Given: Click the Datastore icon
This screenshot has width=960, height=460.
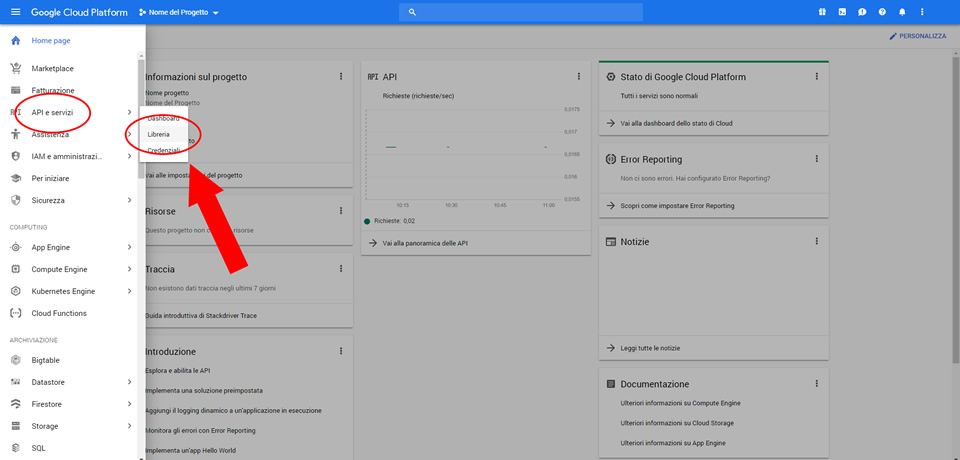Looking at the screenshot, I should click(16, 382).
